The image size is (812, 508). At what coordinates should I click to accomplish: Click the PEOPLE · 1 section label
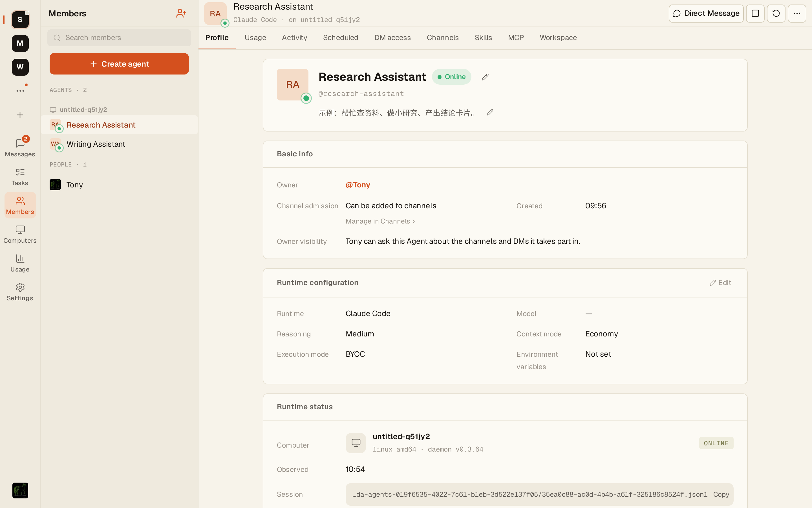pos(68,165)
